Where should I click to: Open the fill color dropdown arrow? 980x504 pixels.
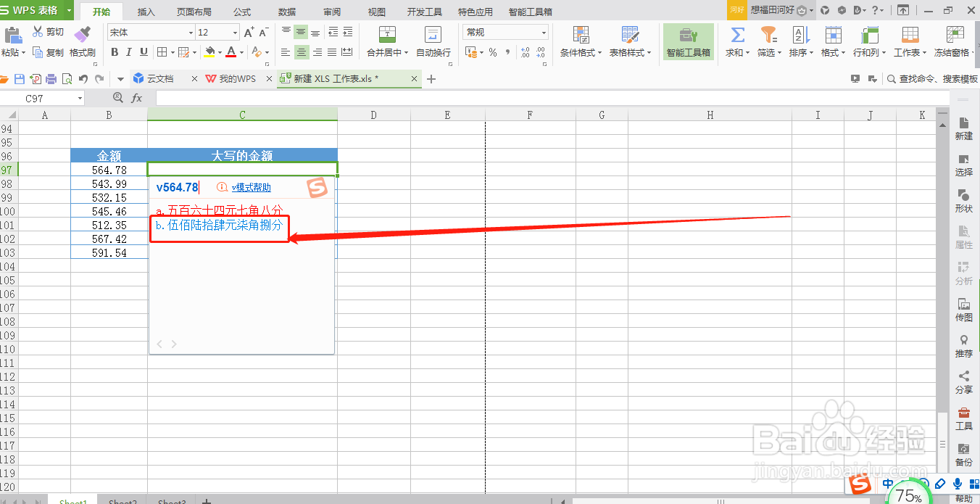[x=220, y=52]
